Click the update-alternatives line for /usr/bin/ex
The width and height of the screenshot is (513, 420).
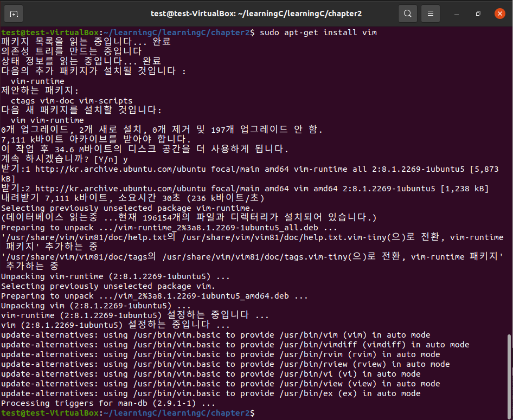pyautogui.click(x=211, y=393)
